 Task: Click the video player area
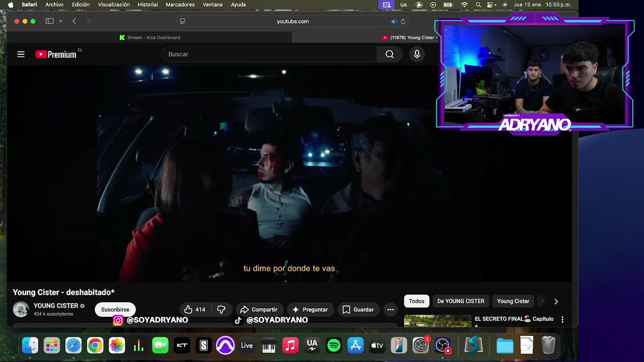click(289, 173)
